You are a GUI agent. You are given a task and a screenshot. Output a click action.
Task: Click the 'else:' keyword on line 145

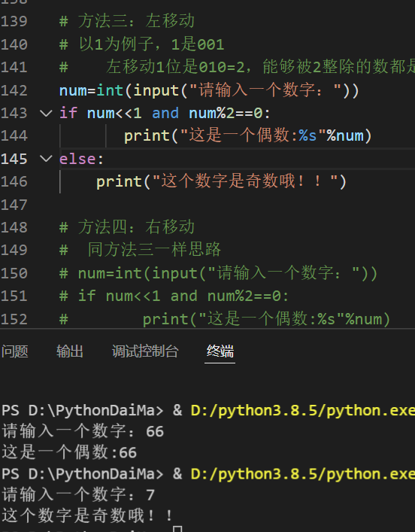81,159
